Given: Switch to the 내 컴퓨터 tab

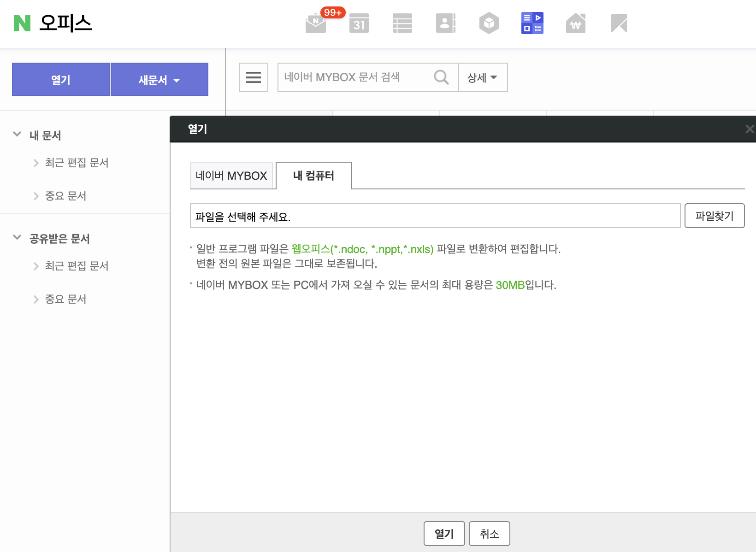Looking at the screenshot, I should [x=313, y=176].
